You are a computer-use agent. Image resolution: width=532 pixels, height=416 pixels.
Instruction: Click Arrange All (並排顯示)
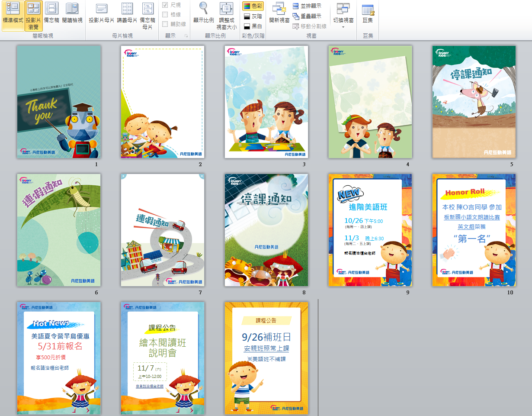point(307,6)
